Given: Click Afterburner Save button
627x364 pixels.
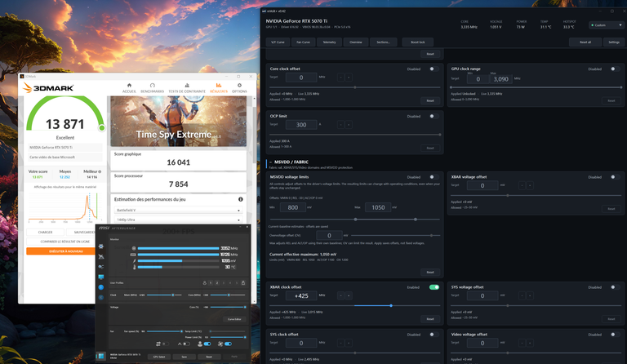Looking at the screenshot, I should [x=184, y=357].
